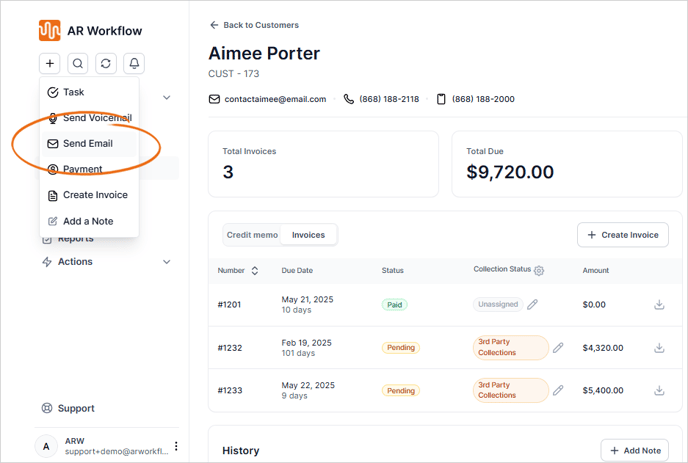Open the notifications bell

pyautogui.click(x=134, y=63)
